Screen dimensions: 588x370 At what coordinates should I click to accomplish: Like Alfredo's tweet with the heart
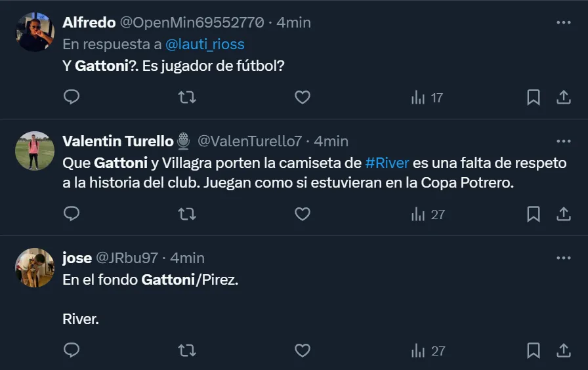tap(302, 98)
